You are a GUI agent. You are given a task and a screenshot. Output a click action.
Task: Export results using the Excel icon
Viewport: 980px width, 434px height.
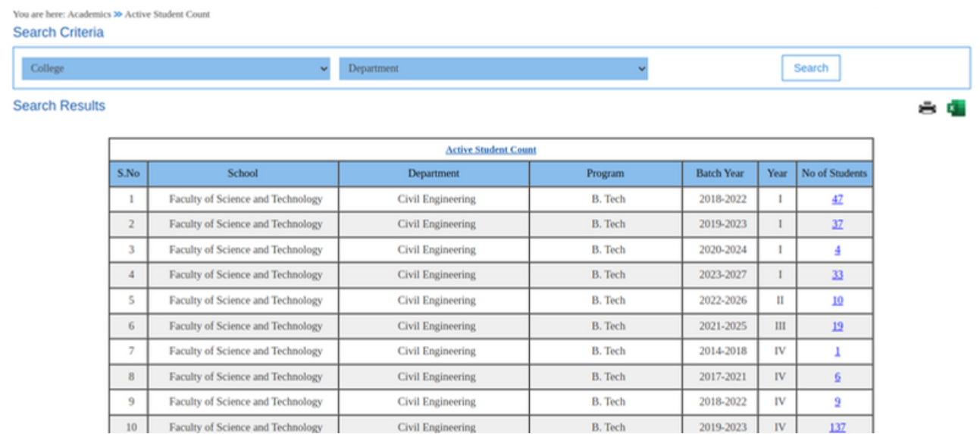[956, 108]
